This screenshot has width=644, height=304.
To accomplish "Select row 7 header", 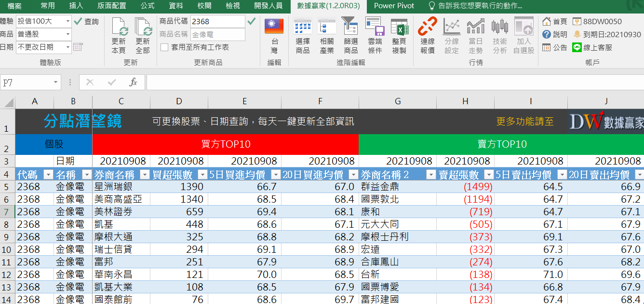I will pyautogui.click(x=7, y=212).
